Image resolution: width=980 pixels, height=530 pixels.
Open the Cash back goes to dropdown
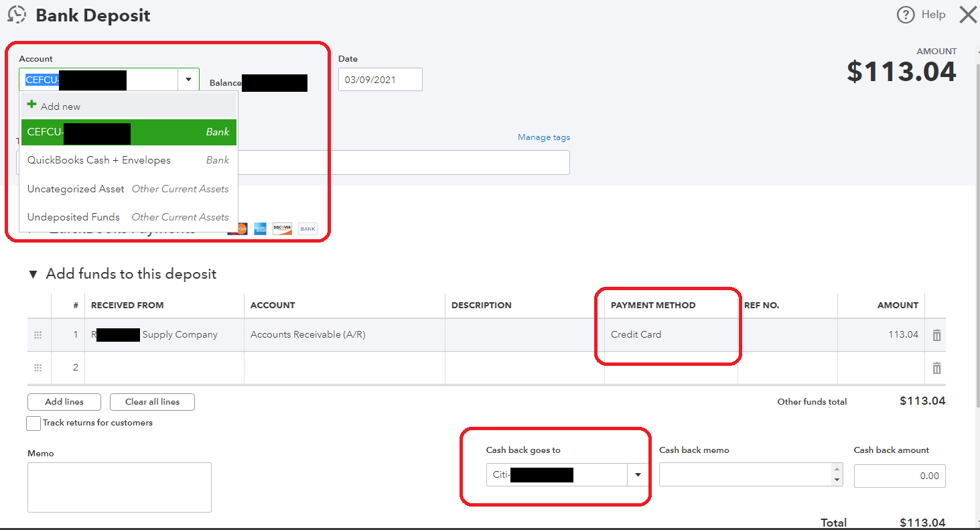point(637,475)
